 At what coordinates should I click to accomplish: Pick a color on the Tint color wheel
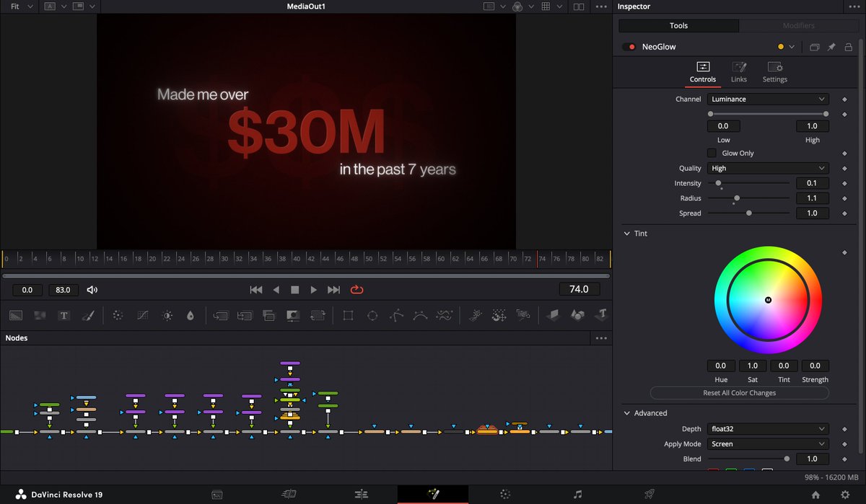[767, 299]
